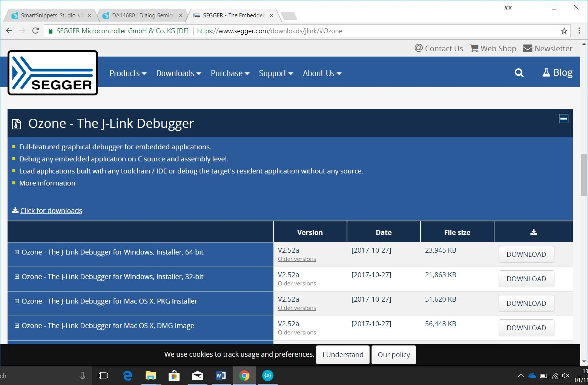Open Microsoft Edge from taskbar
Viewport: 588px width, 385px height.
(x=127, y=376)
